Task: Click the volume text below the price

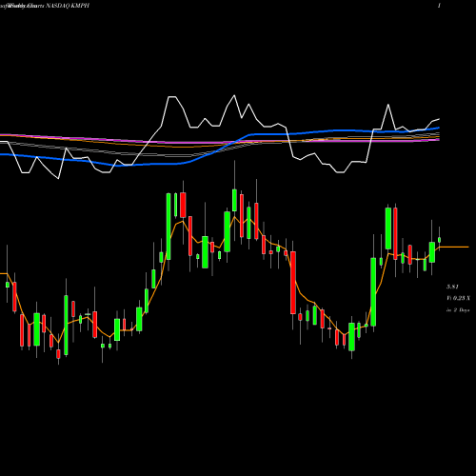Action: (458, 298)
